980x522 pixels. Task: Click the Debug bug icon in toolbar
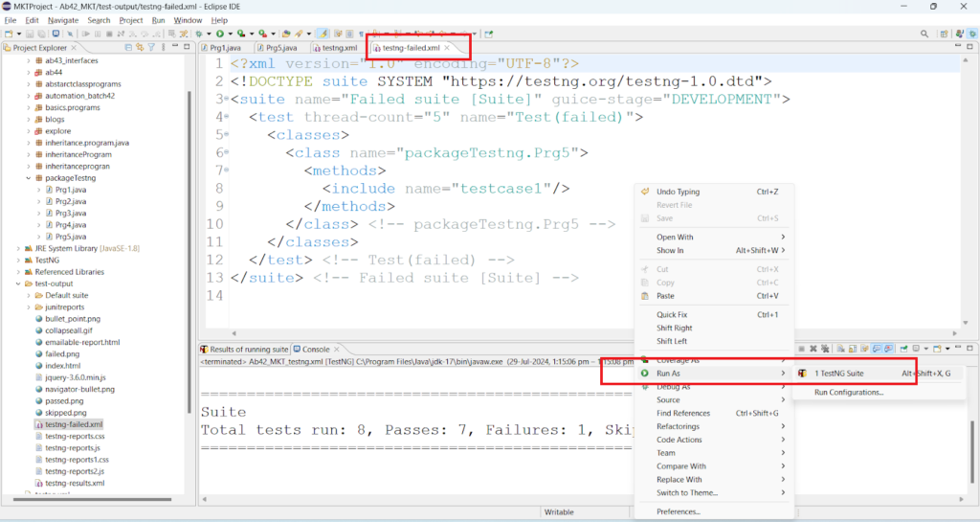tap(199, 34)
